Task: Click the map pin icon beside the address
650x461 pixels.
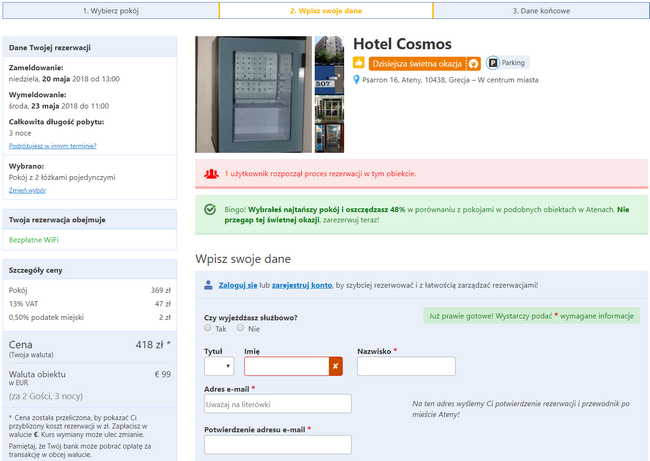Action: point(356,80)
